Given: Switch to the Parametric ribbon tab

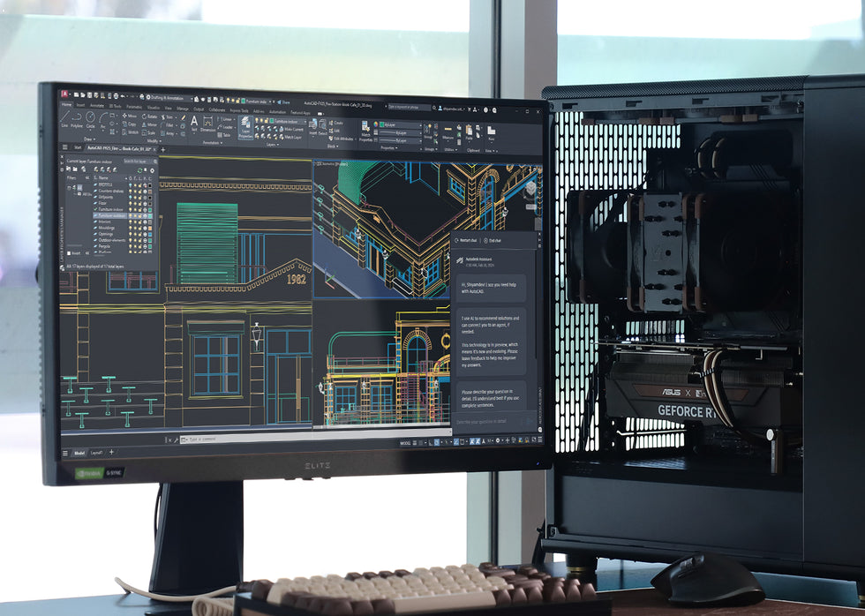Looking at the screenshot, I should coord(133,107).
